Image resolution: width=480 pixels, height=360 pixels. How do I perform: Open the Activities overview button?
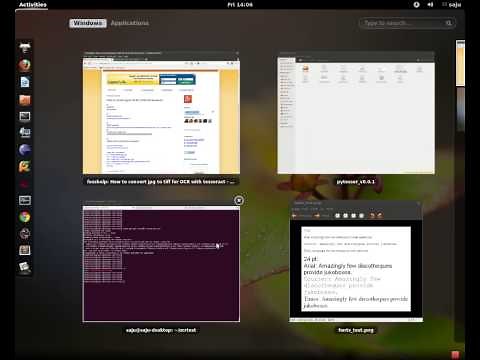pyautogui.click(x=32, y=5)
